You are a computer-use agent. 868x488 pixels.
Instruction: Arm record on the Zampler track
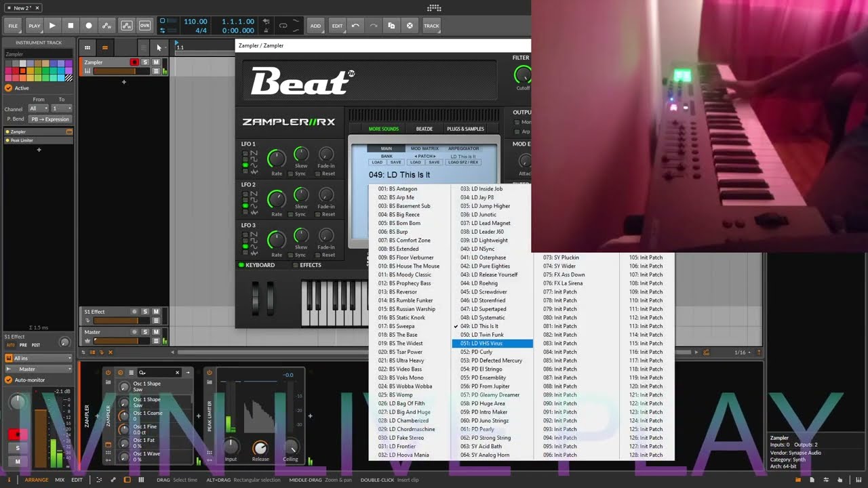pyautogui.click(x=134, y=62)
